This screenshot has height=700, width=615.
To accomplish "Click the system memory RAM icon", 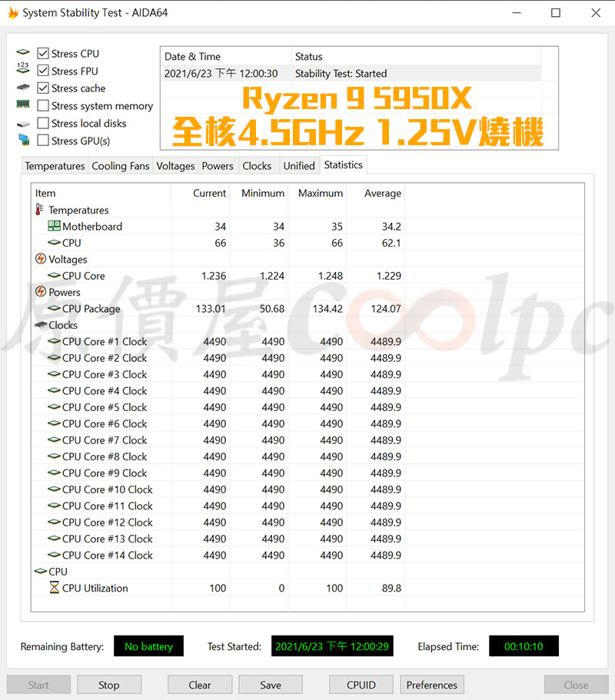I will (x=23, y=104).
